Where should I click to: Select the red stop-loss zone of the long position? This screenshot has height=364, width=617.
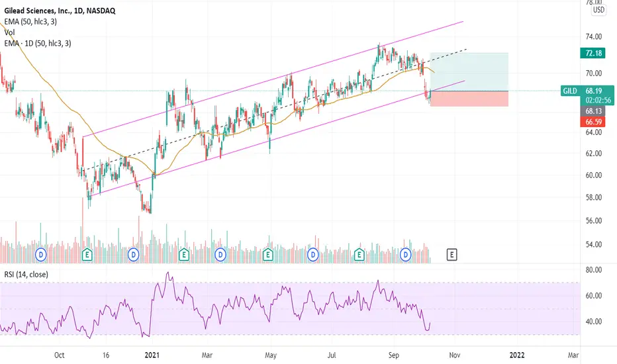(x=469, y=99)
